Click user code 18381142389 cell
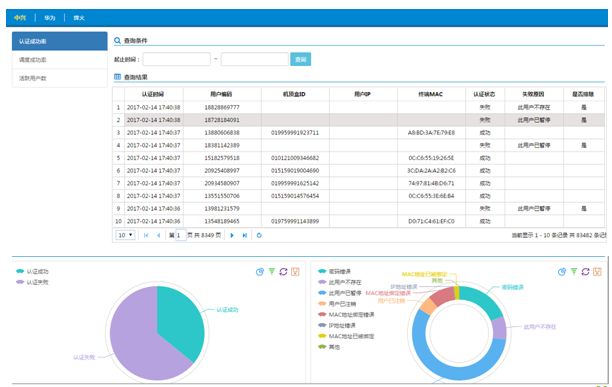Viewport: 612px width, 387px height. [222, 145]
